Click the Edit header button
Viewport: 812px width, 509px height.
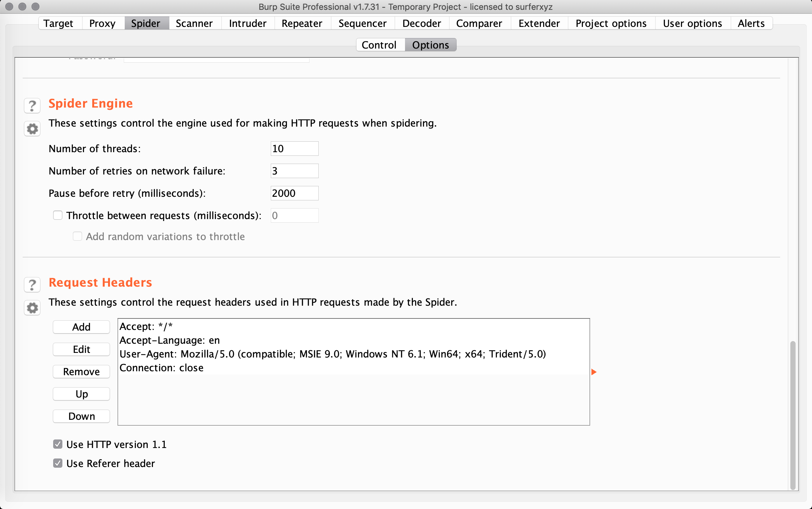[81, 349]
